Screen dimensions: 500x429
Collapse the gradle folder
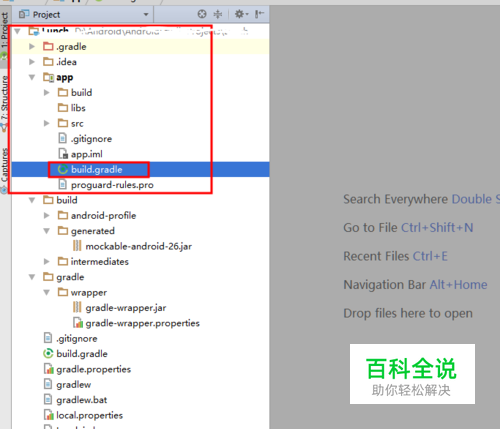click(32, 277)
